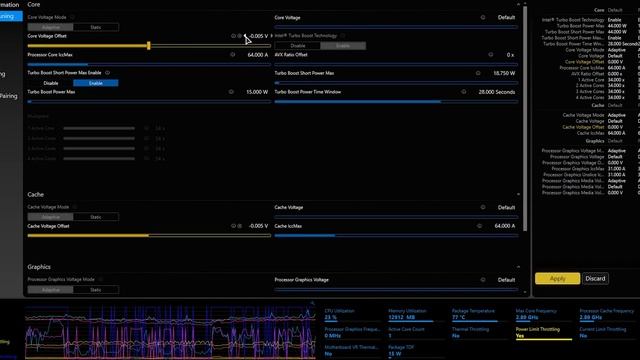
Task: Click info icon beside Turbo Boost Short Power Max value
Action: pos(478,73)
